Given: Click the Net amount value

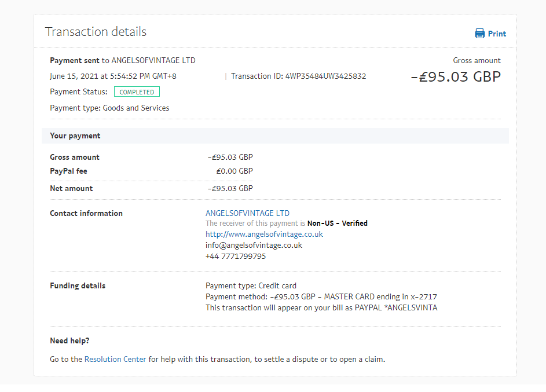Looking at the screenshot, I should (x=230, y=188).
